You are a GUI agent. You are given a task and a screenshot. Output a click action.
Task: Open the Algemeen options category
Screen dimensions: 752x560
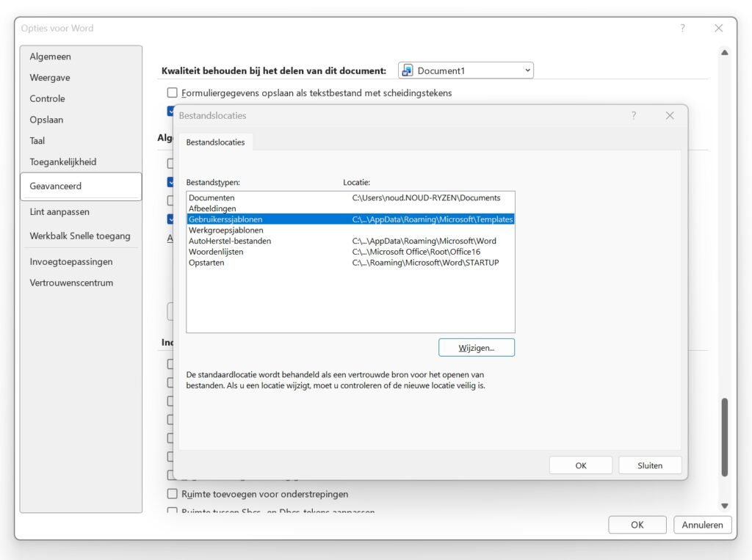pos(81,57)
